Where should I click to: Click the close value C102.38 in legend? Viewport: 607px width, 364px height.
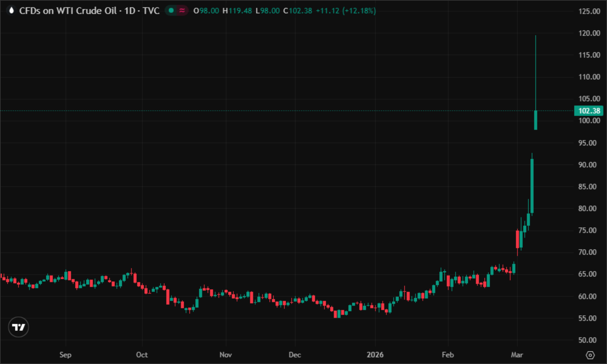[x=297, y=11]
